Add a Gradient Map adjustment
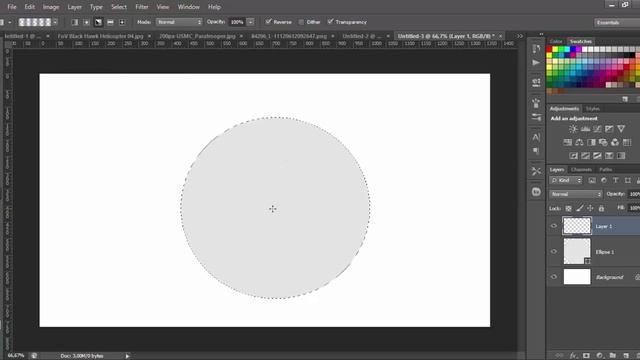 coord(621,156)
